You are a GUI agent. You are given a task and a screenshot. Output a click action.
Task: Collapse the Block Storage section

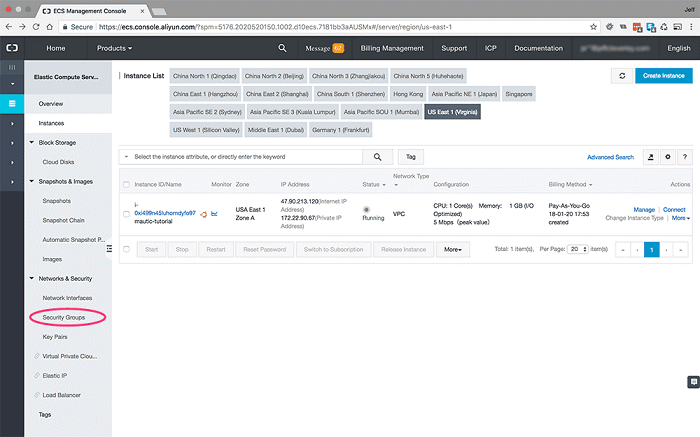(x=32, y=142)
